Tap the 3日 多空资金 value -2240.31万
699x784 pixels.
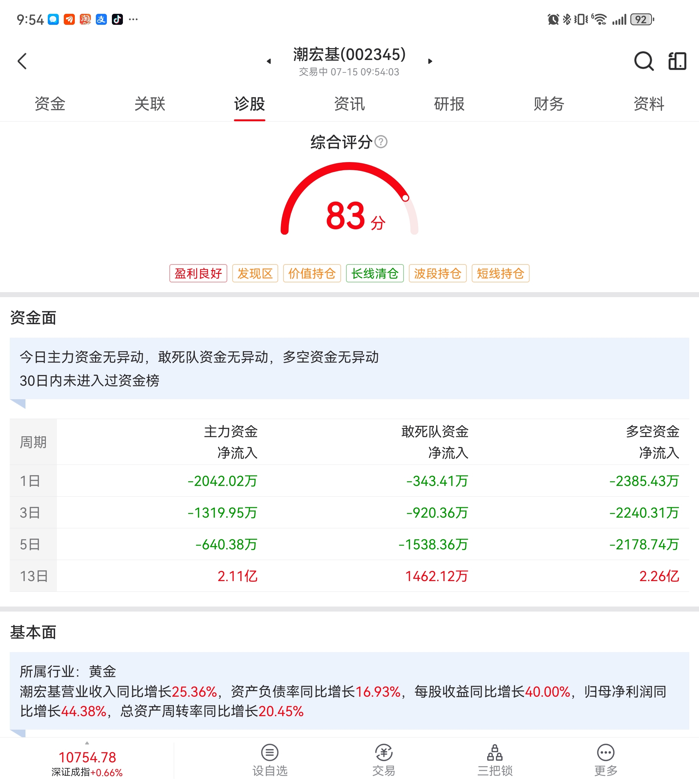[x=644, y=513]
